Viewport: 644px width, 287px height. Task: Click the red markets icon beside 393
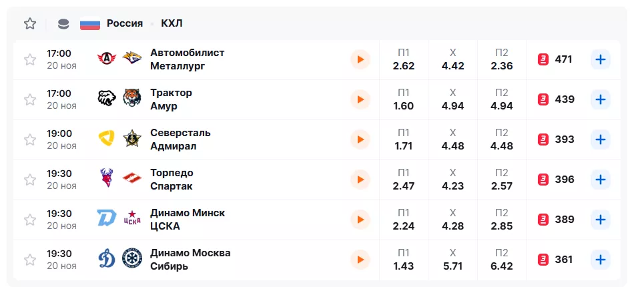pos(543,139)
